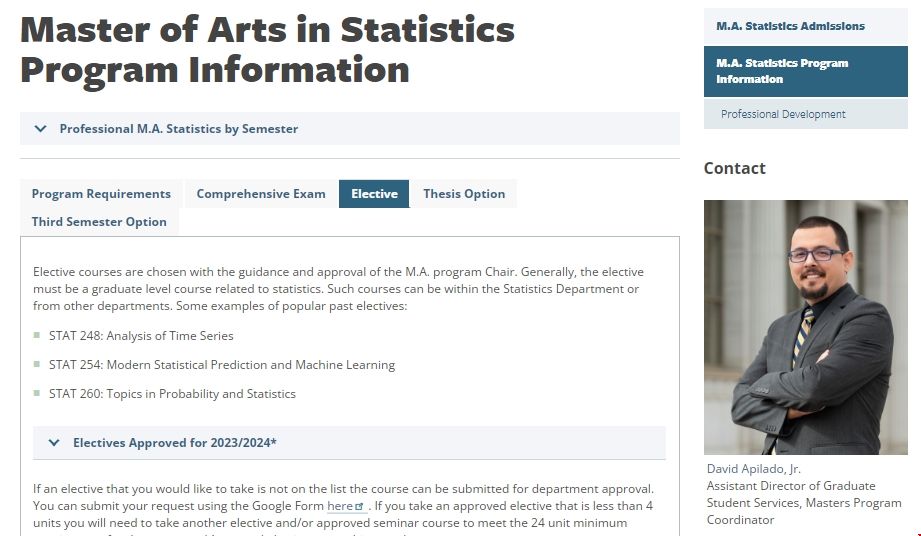Click the external link icon after 'here'
This screenshot has width=921, height=536.
tap(360, 507)
